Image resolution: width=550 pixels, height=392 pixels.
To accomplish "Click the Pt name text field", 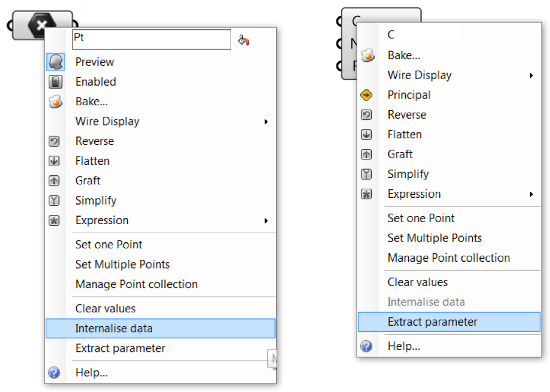I will point(151,40).
